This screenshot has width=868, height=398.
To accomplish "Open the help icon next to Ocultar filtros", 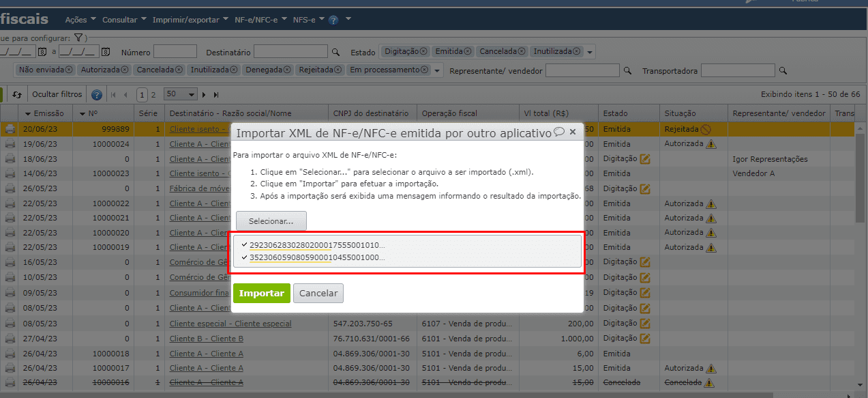I will pyautogui.click(x=97, y=94).
